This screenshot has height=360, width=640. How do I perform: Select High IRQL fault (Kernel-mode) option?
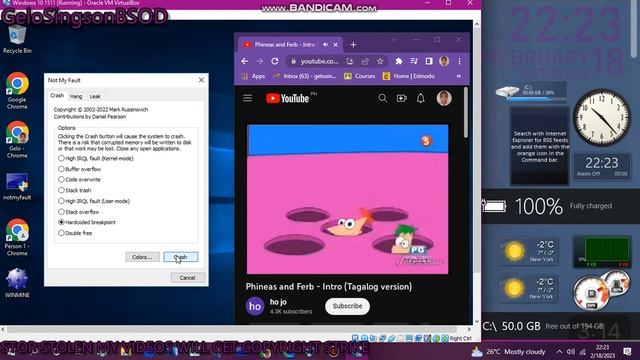pyautogui.click(x=96, y=158)
